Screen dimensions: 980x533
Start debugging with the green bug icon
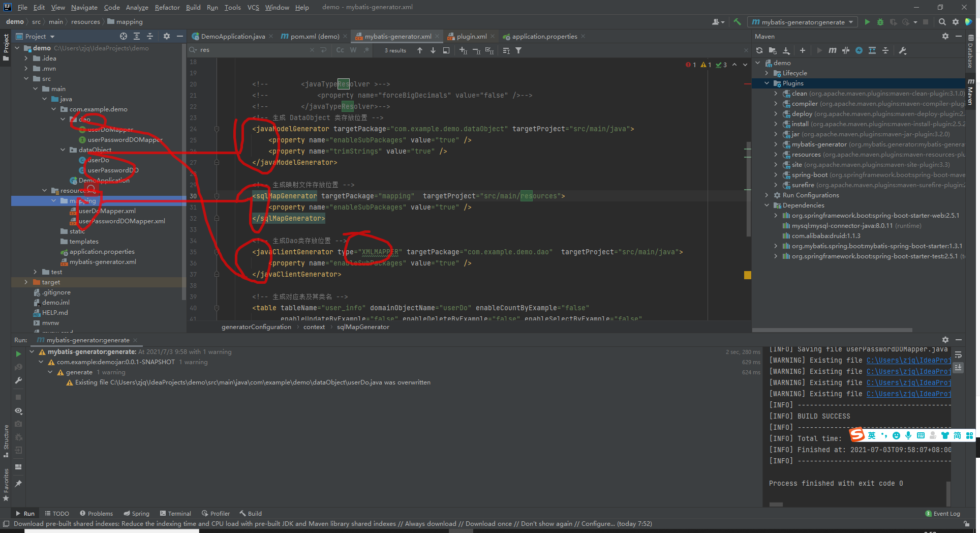[x=880, y=22]
